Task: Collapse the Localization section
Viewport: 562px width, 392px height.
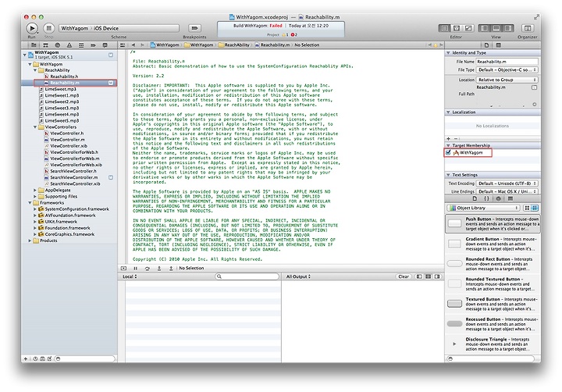Action: point(448,112)
